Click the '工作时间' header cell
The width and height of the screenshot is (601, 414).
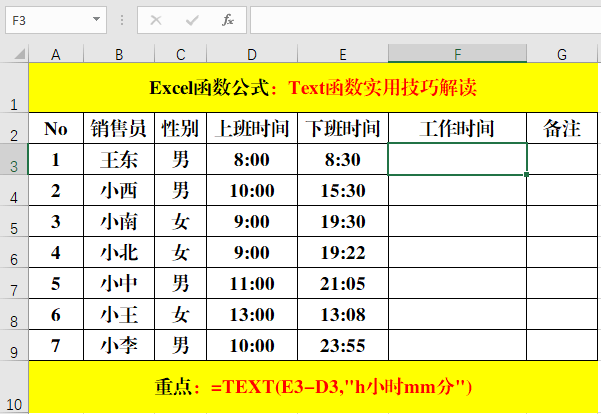click(458, 128)
